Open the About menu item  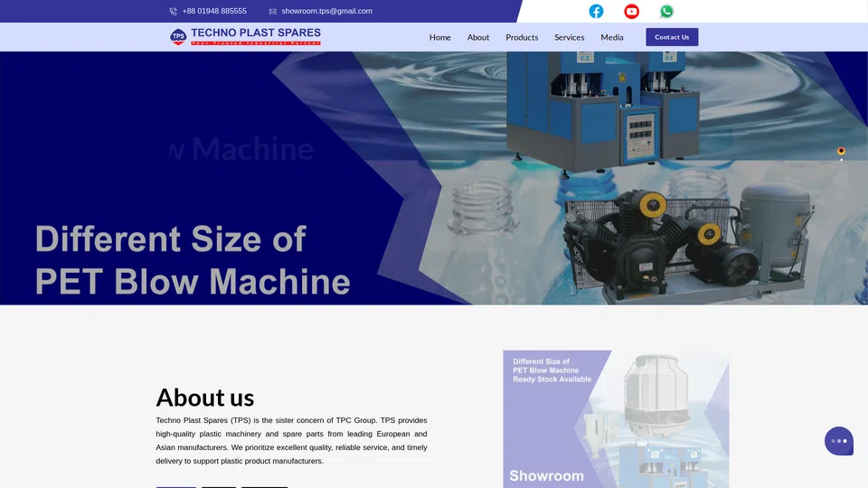tap(478, 37)
